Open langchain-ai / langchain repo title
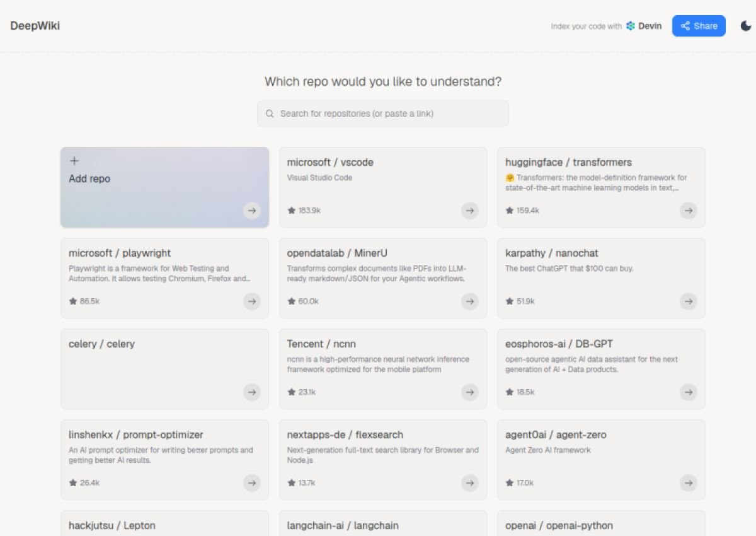Image resolution: width=756 pixels, height=536 pixels. pos(343,525)
